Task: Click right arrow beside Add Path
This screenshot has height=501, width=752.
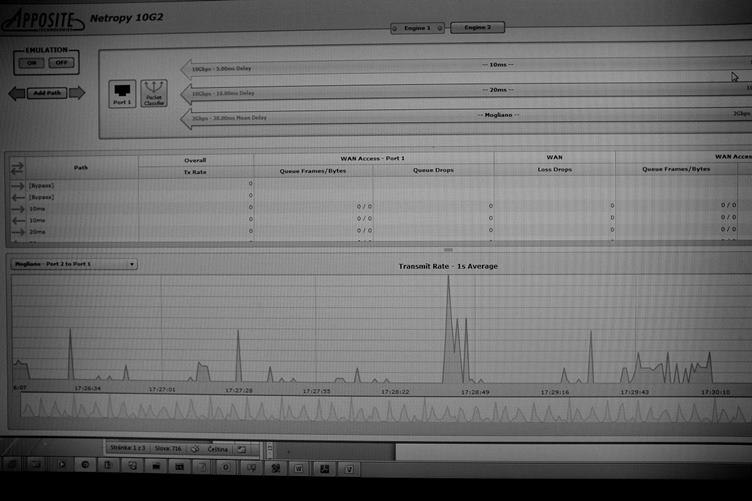Action: tap(77, 93)
